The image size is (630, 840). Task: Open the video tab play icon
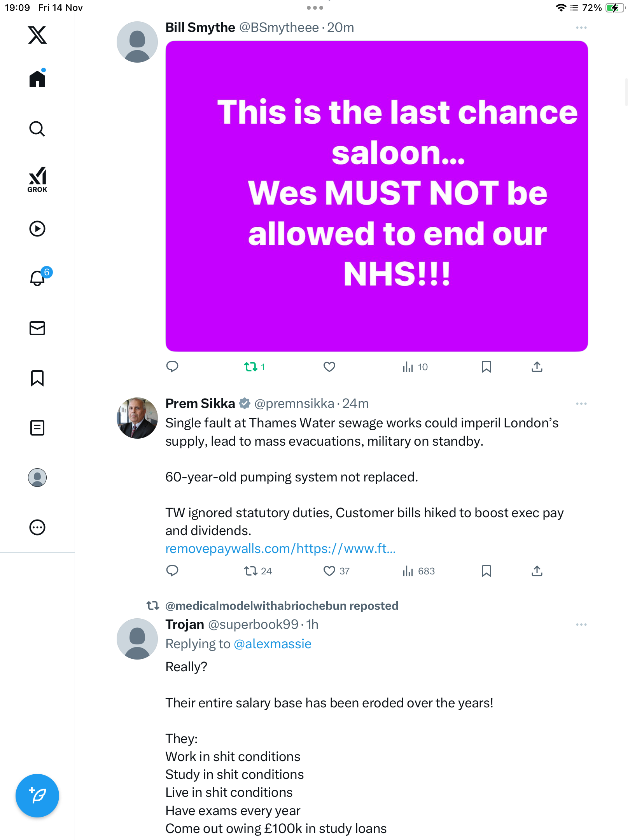point(37,229)
